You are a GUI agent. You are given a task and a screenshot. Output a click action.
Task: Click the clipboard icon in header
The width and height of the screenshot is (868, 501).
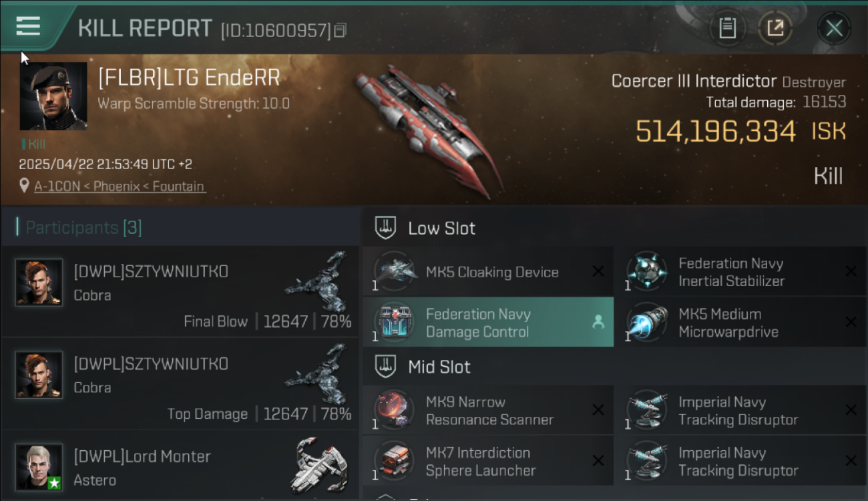coord(727,28)
